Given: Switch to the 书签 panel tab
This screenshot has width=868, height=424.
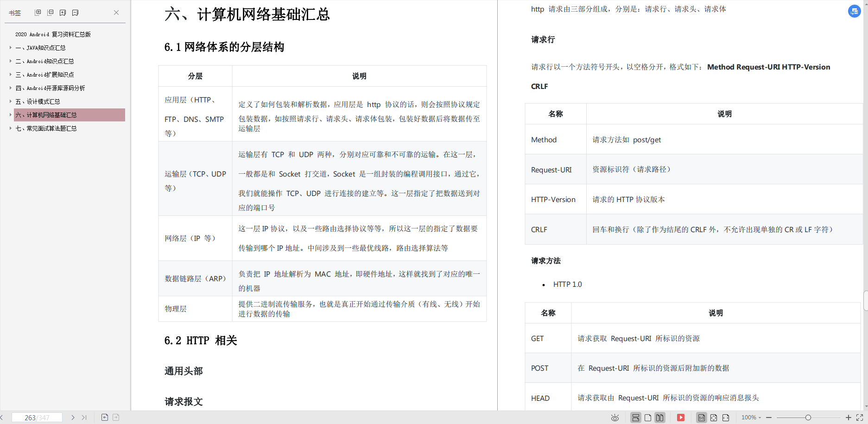Looking at the screenshot, I should pos(14,12).
